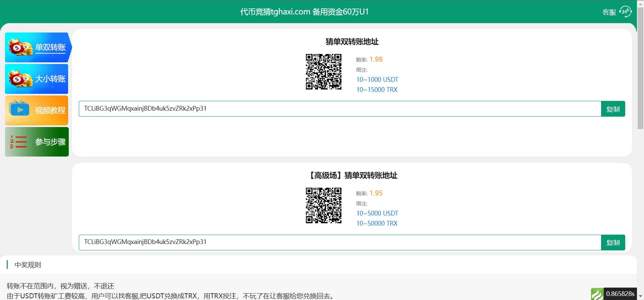Click the 客服 label in header
644x300 pixels.
tap(609, 12)
